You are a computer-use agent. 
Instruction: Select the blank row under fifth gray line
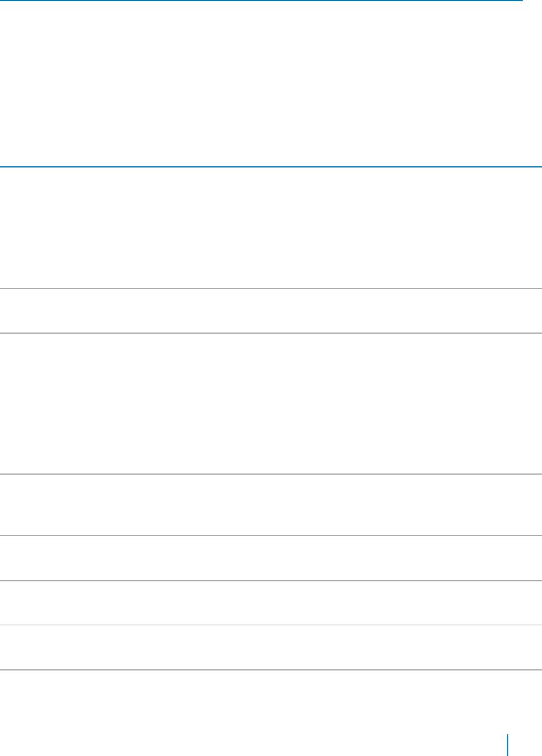pyautogui.click(x=271, y=602)
